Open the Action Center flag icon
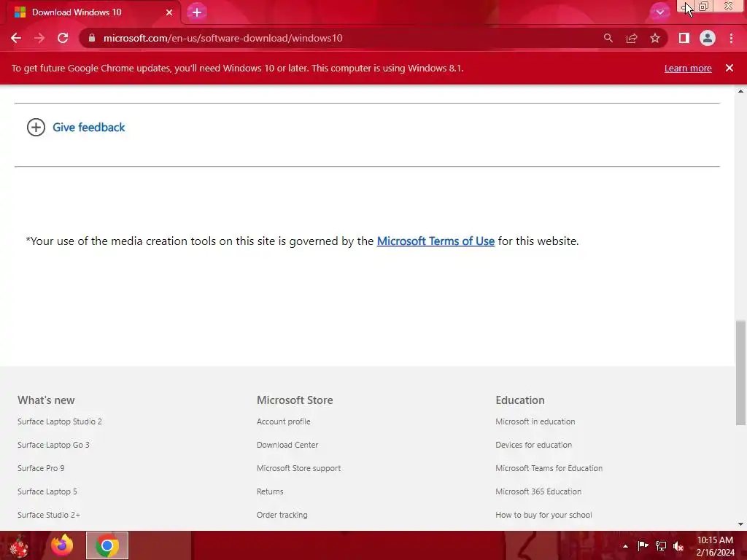 (x=643, y=546)
